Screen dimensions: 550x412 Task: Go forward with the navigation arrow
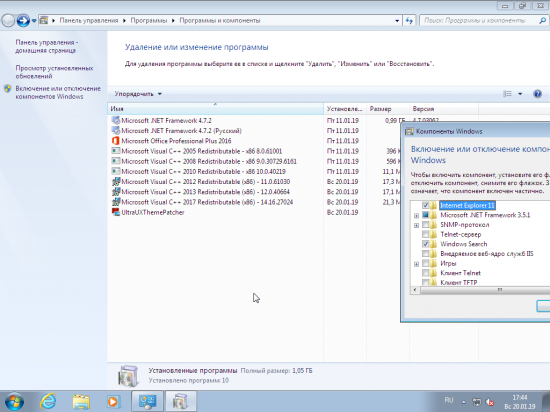[23, 20]
